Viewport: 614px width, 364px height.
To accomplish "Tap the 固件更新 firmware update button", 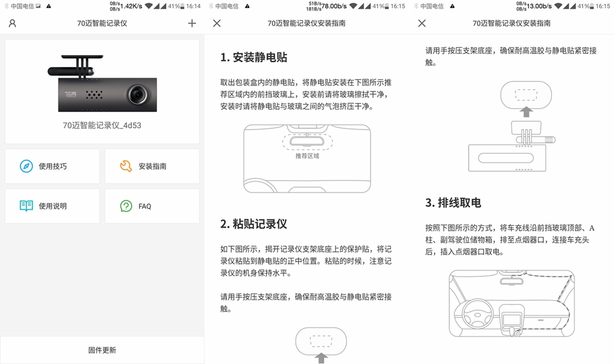I will (102, 350).
